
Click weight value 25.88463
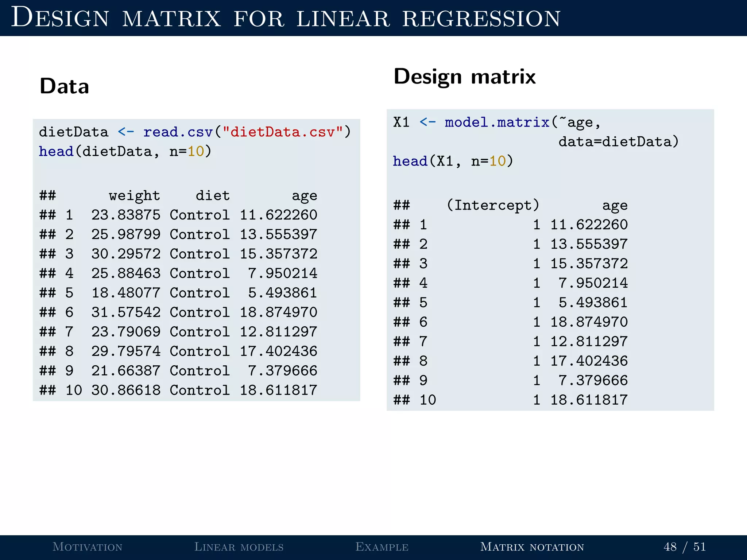point(126,273)
